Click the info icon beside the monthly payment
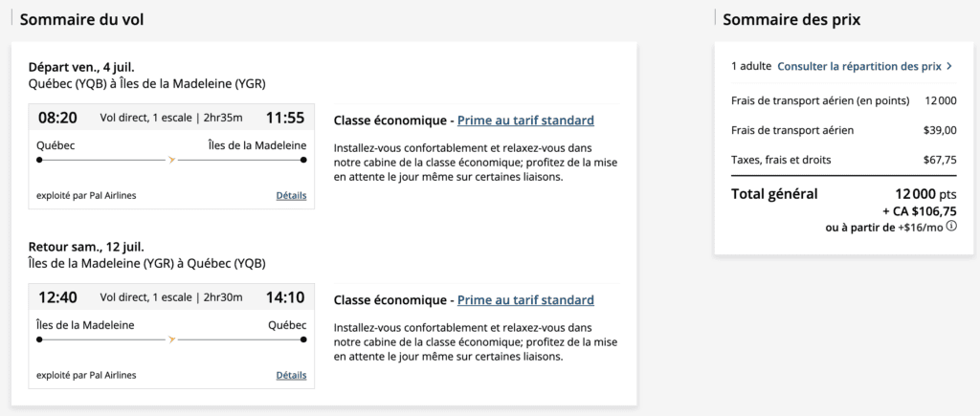 pos(952,227)
